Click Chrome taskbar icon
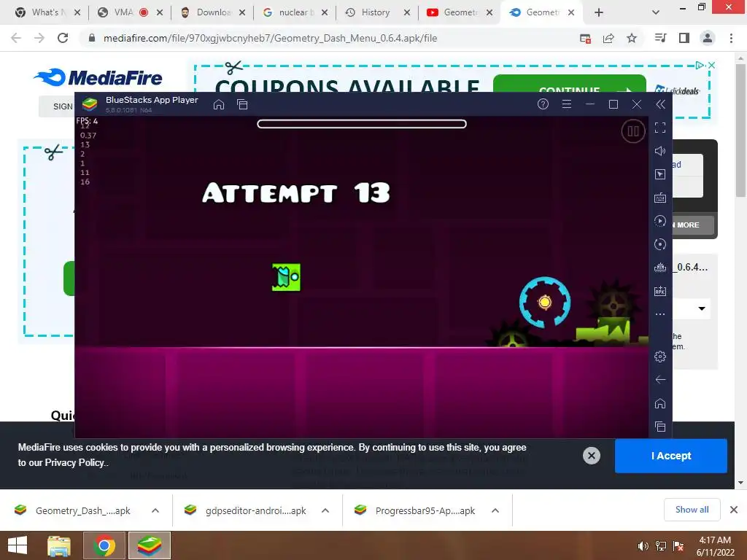The height and width of the screenshot is (560, 747). click(104, 545)
